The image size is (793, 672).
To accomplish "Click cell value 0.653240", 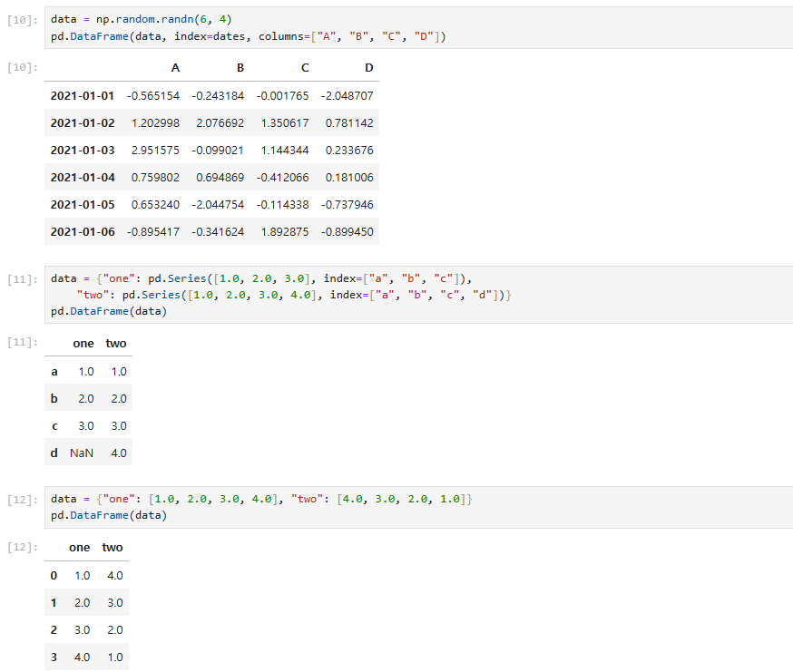I will click(x=156, y=205).
